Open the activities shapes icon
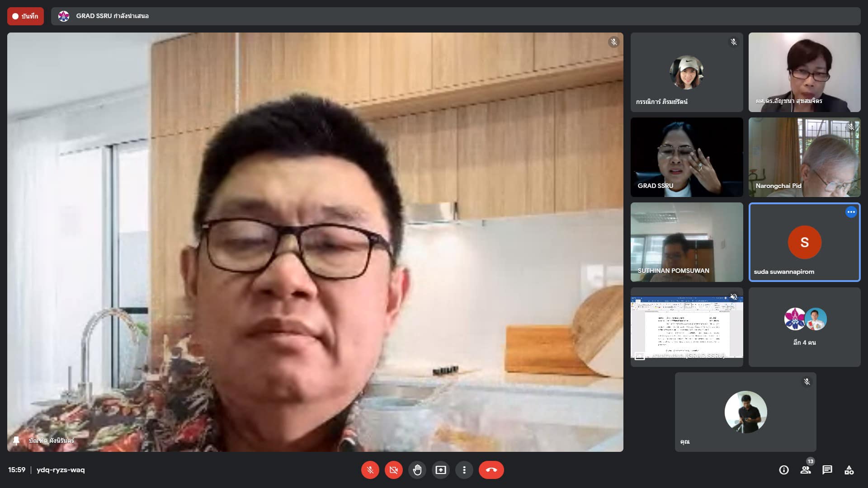 (849, 470)
